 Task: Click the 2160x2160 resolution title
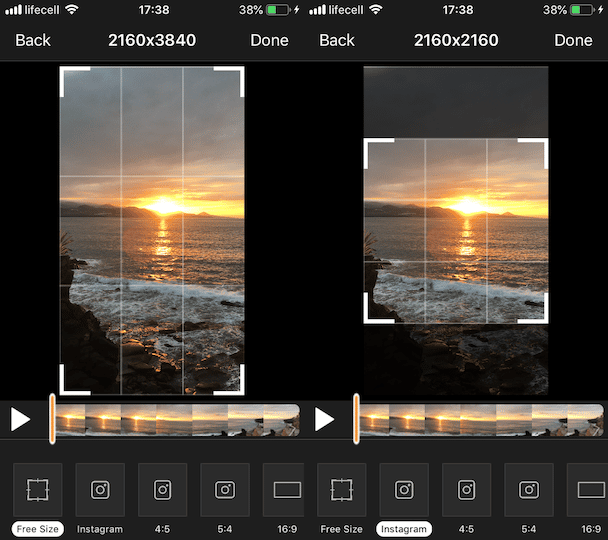[456, 40]
